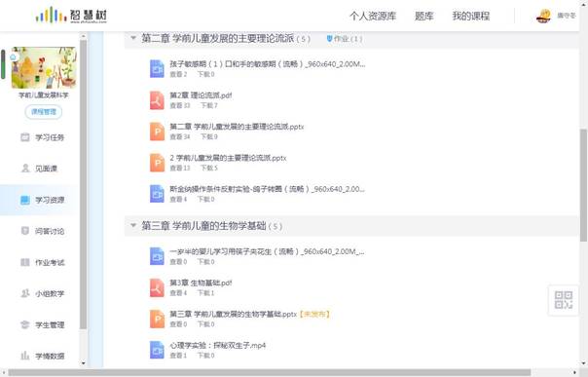Click 下载 7 under 第2章 理论流派.pdf
Viewport: 588px width, 377px height.
pyautogui.click(x=209, y=106)
